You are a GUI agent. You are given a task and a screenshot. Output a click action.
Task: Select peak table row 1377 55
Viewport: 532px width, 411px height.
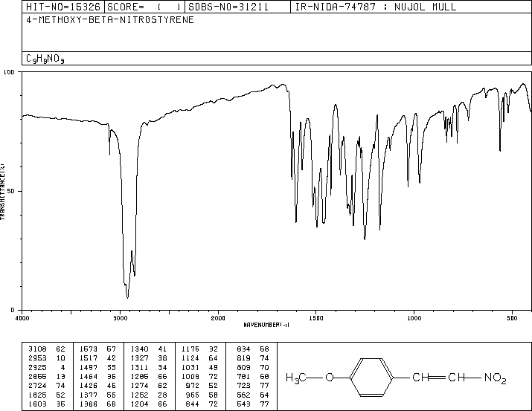pos(97,395)
